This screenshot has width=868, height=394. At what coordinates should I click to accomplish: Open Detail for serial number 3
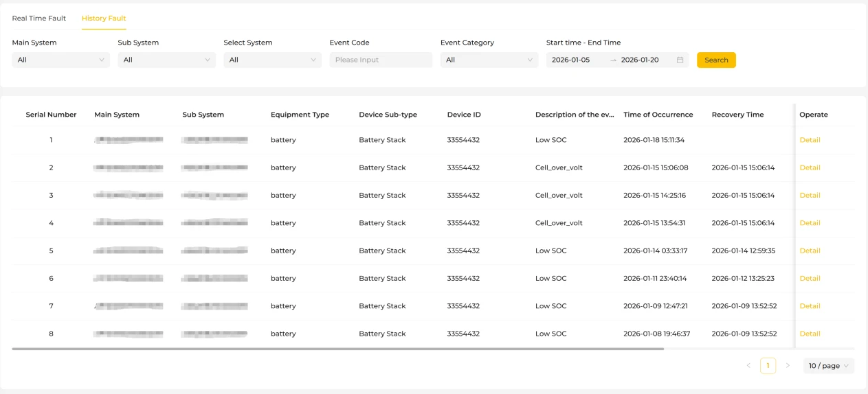(810, 195)
